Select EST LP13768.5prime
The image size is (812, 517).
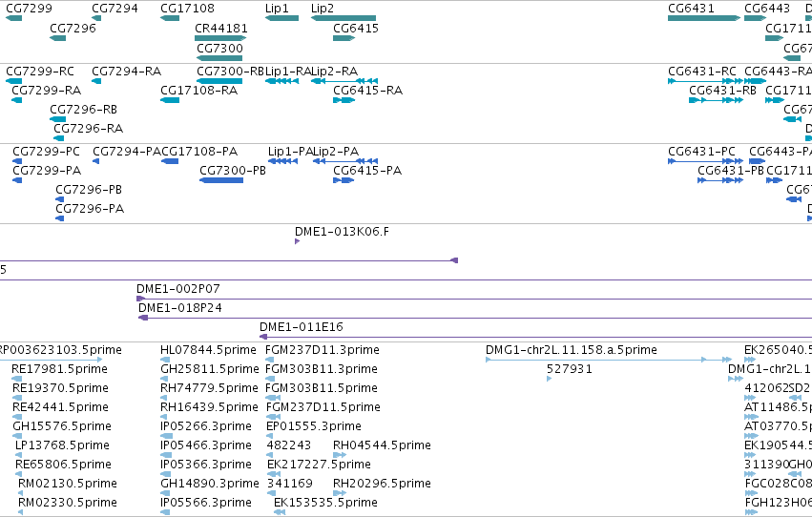[x=19, y=455]
